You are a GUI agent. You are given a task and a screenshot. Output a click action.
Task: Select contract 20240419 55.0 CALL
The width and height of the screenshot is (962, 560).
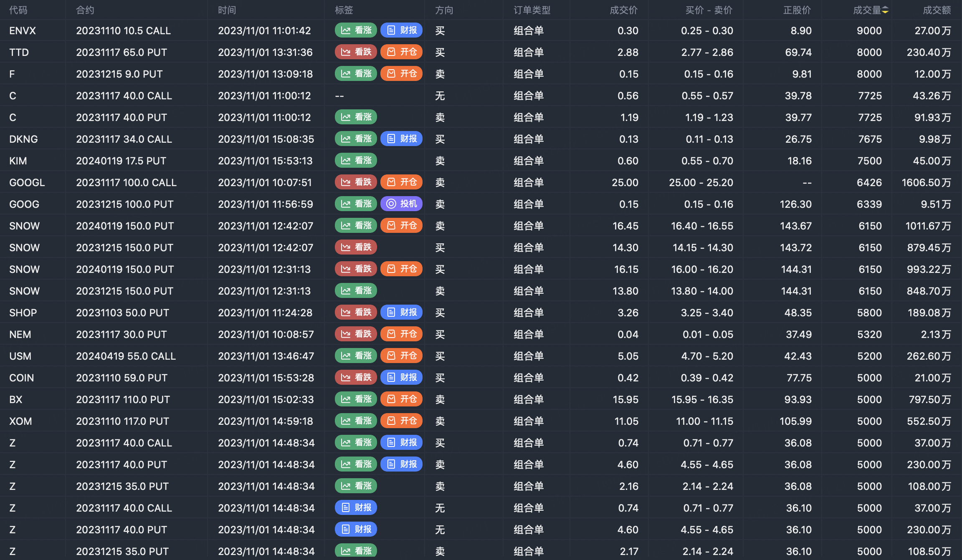(126, 356)
